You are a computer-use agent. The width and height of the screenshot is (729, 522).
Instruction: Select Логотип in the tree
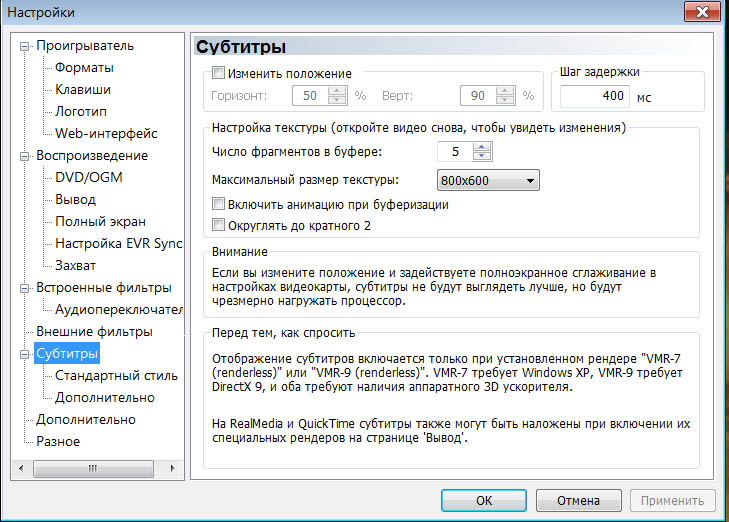[x=81, y=112]
